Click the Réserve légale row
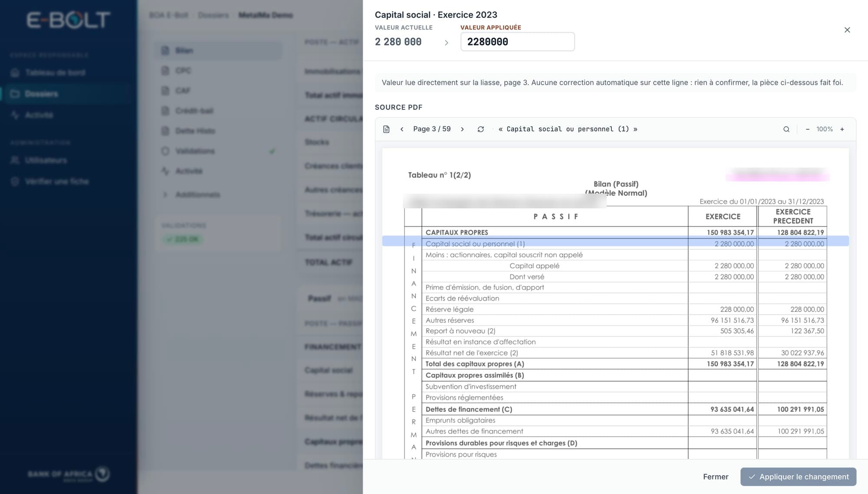 pyautogui.click(x=624, y=309)
